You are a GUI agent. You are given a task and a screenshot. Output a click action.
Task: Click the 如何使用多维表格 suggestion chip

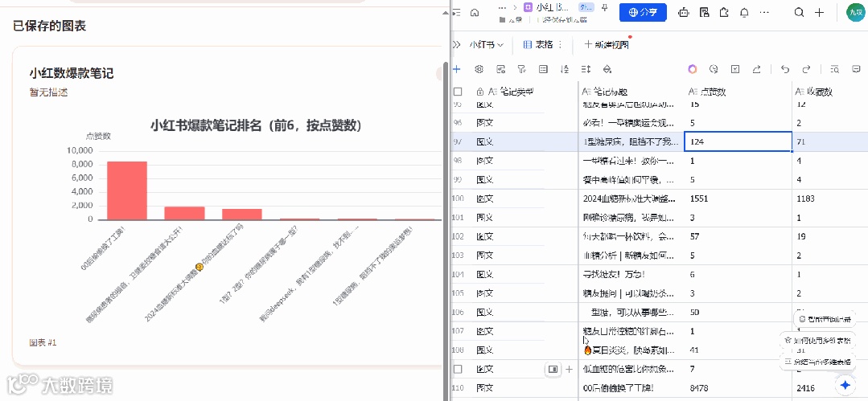[817, 341]
